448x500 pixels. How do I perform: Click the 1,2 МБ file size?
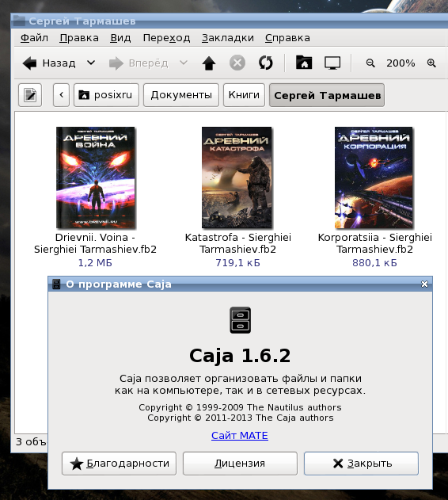pos(95,263)
